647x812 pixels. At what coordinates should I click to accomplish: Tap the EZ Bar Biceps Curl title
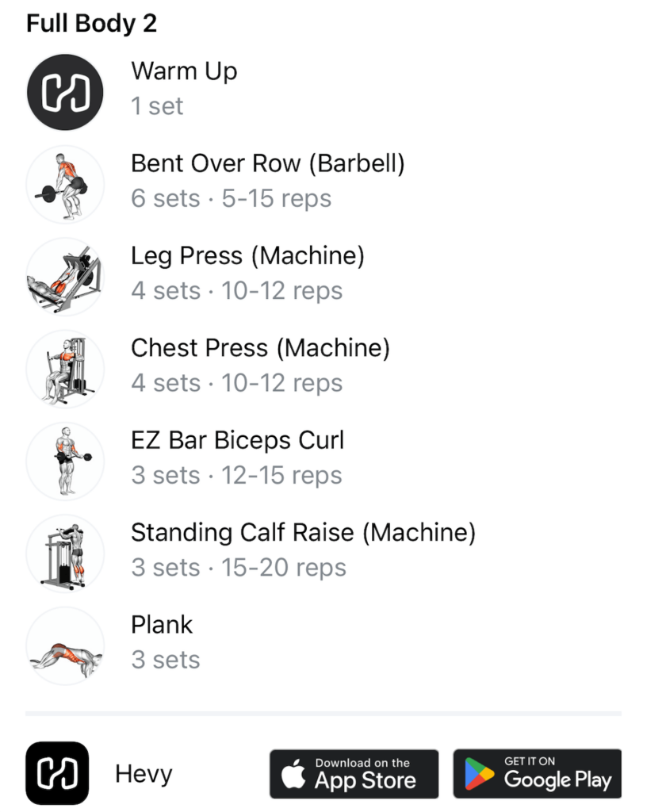point(238,440)
